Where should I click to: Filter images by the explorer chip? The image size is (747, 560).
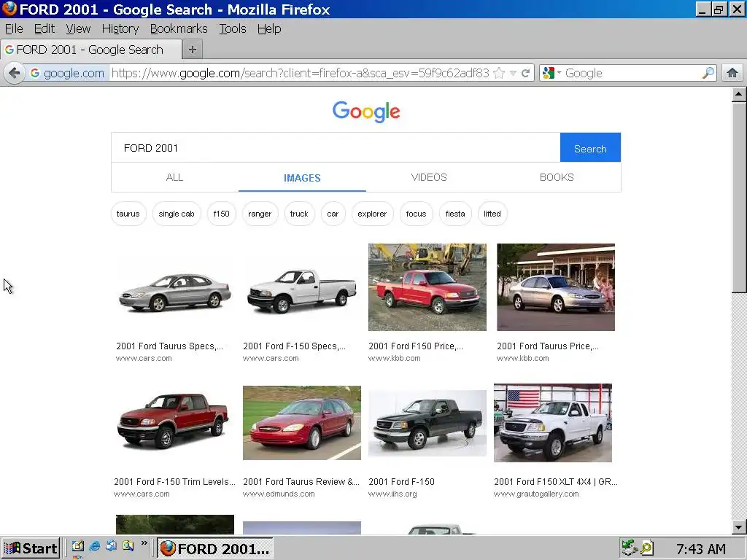point(372,214)
